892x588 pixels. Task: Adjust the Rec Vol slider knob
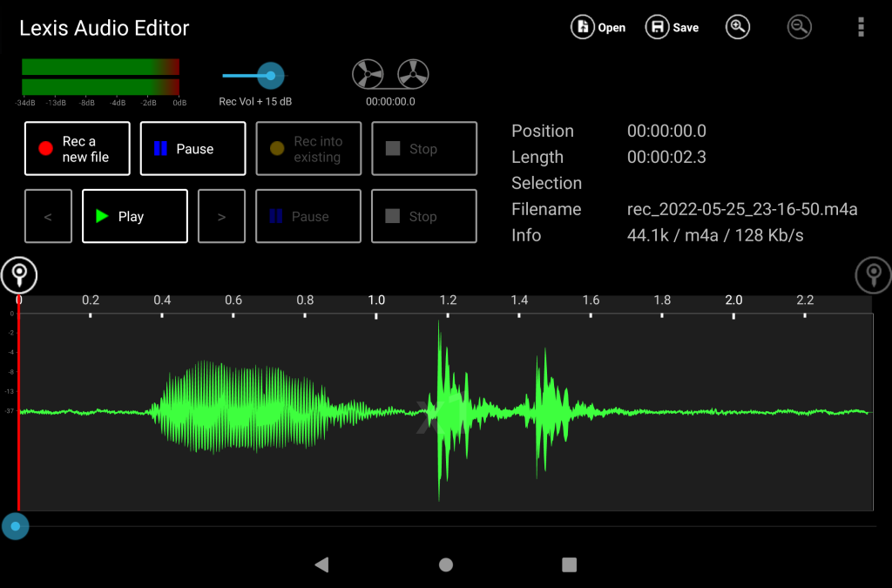click(x=271, y=76)
